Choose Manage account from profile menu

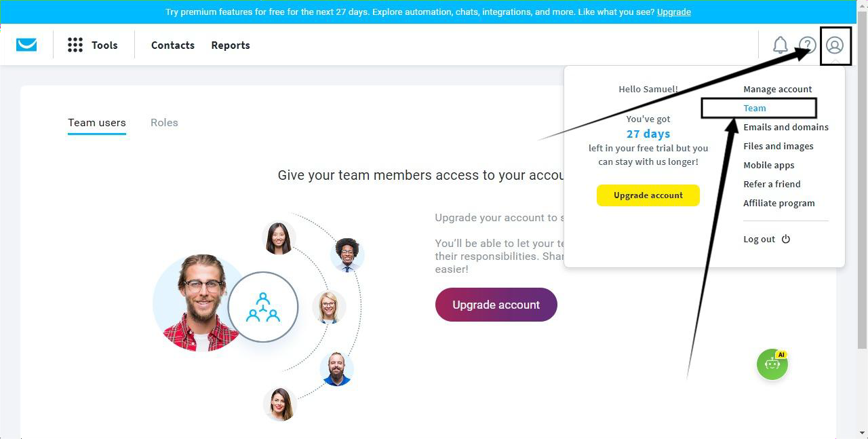point(777,89)
